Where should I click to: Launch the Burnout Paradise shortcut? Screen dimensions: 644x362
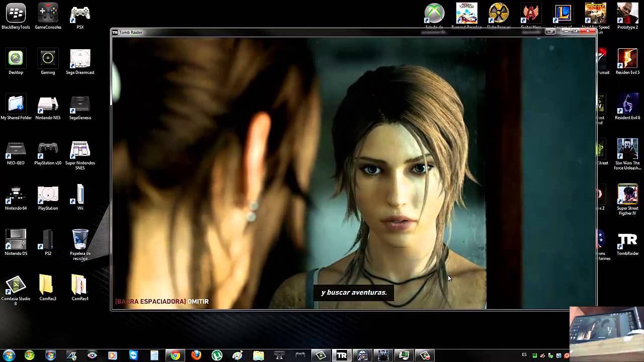pos(466,16)
